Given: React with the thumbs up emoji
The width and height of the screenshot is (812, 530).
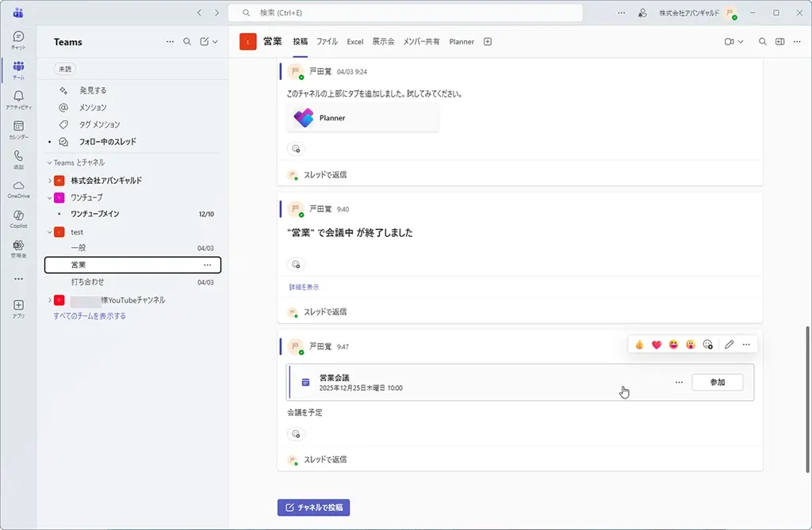Looking at the screenshot, I should pos(639,345).
